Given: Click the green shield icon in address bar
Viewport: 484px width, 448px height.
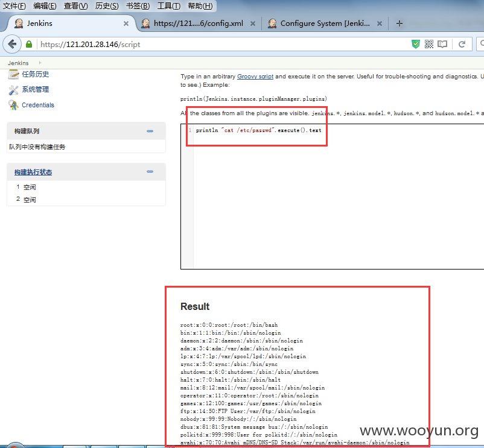Looking at the screenshot, I should click(415, 45).
